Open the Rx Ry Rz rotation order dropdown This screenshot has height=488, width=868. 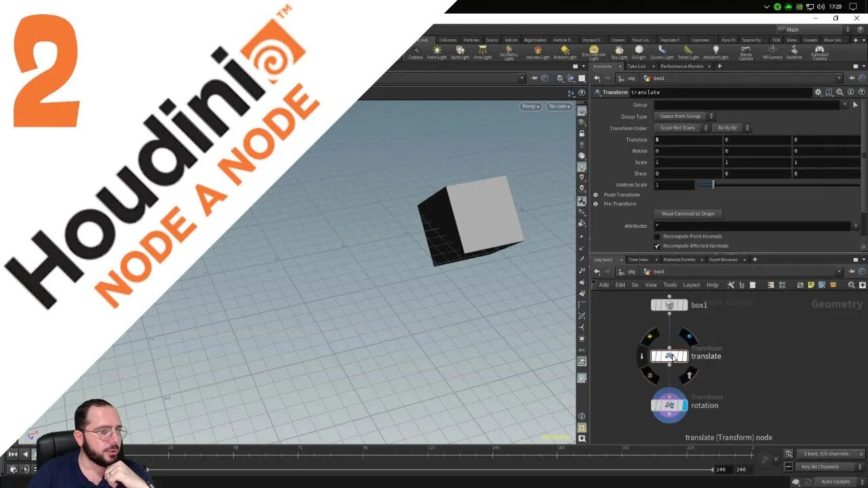tap(731, 128)
